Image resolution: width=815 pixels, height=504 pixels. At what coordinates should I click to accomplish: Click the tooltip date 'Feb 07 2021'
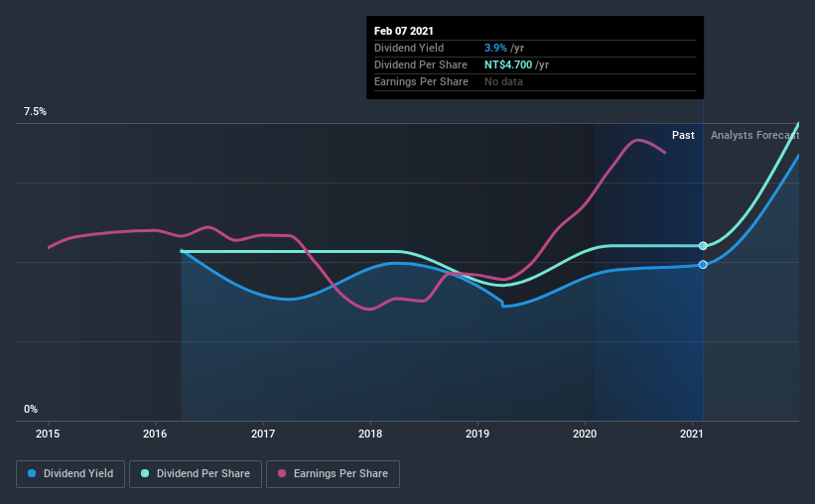[404, 31]
